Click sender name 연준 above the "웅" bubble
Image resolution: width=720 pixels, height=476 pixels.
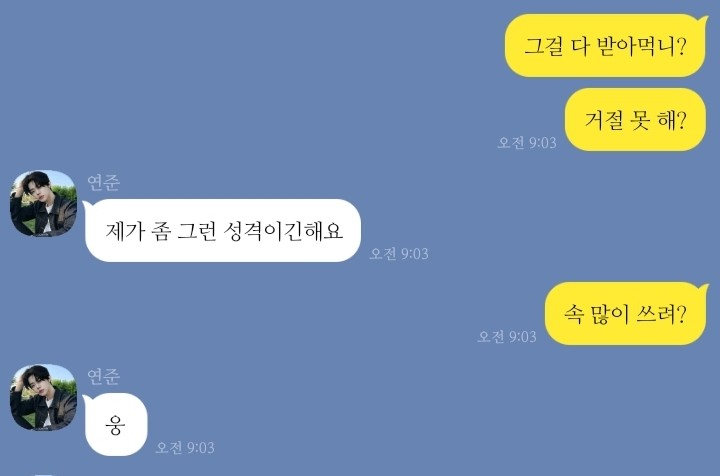click(x=104, y=376)
